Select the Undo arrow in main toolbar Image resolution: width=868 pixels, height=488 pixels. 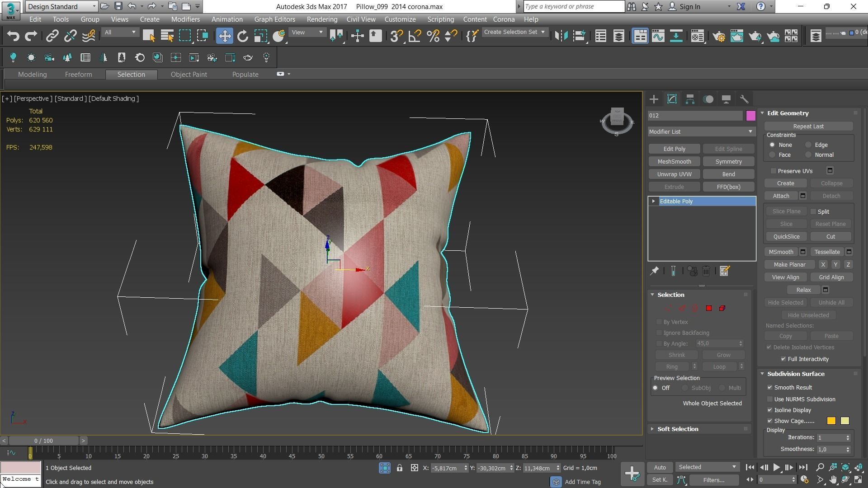pos(13,36)
